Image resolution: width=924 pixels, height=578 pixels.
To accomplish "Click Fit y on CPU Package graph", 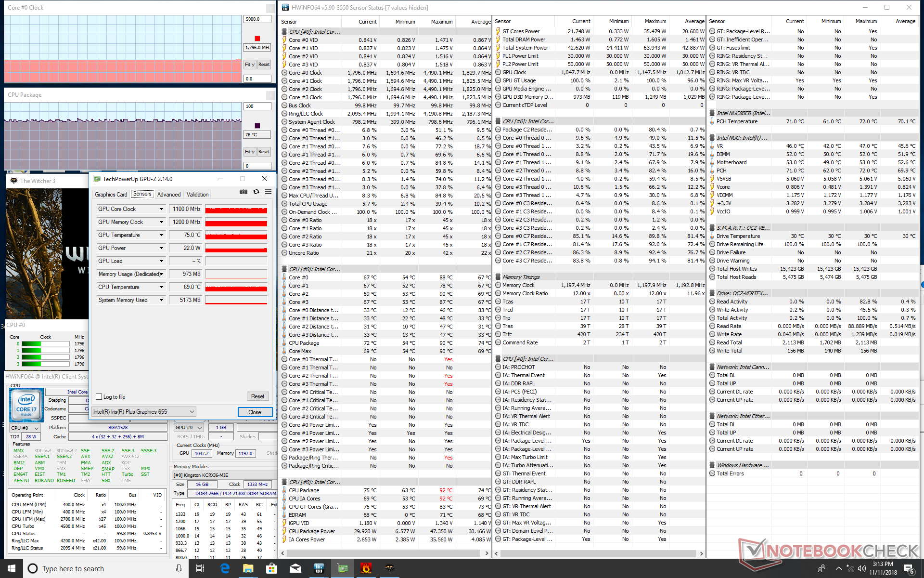I will pyautogui.click(x=249, y=152).
